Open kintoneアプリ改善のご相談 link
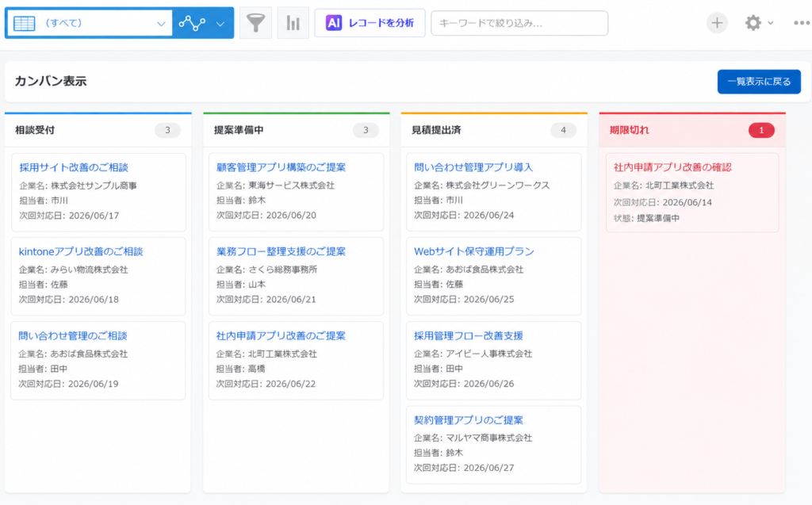Screen dimensions: 812x505 tap(81, 251)
